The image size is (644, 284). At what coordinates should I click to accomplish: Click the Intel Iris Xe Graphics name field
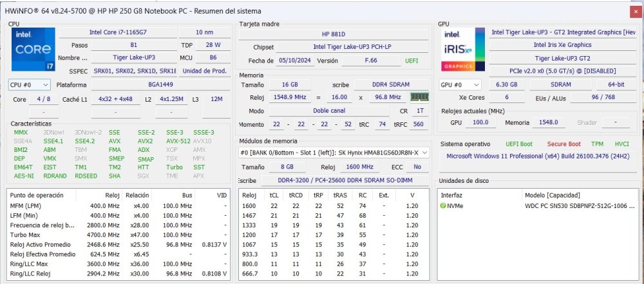[x=562, y=45]
